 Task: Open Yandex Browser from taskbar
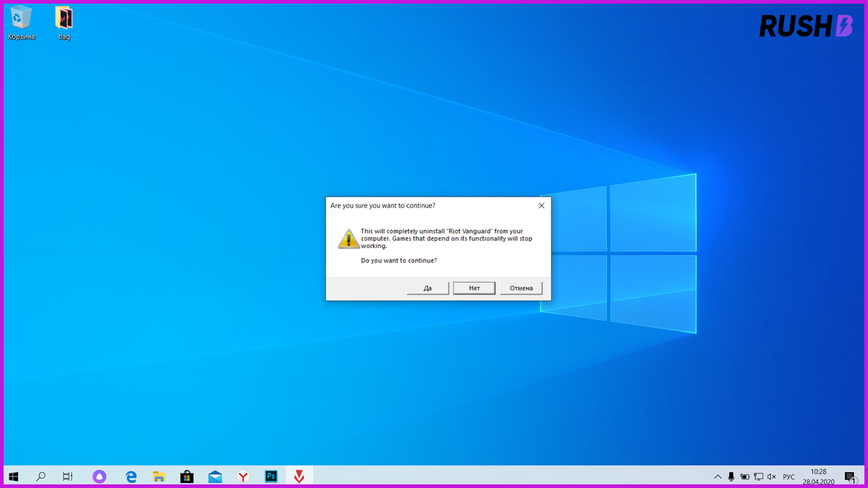point(244,476)
